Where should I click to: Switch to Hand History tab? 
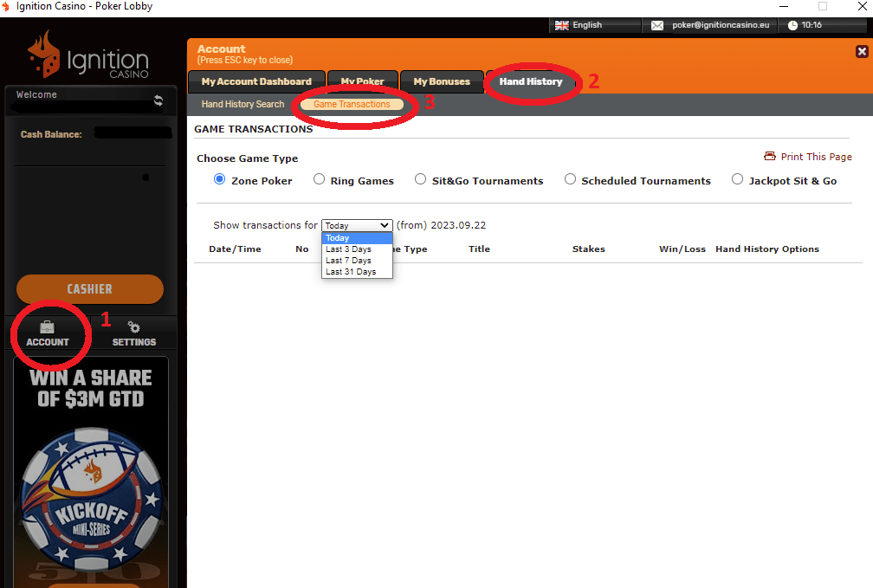[531, 81]
